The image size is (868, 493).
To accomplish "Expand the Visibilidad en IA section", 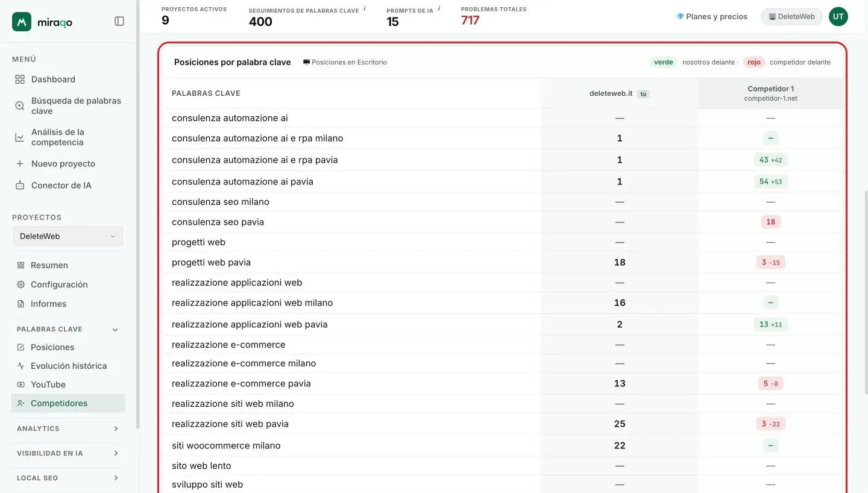I will point(116,453).
